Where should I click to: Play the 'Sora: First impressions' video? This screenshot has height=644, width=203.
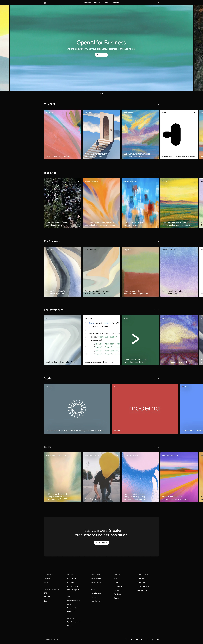coord(117,456)
